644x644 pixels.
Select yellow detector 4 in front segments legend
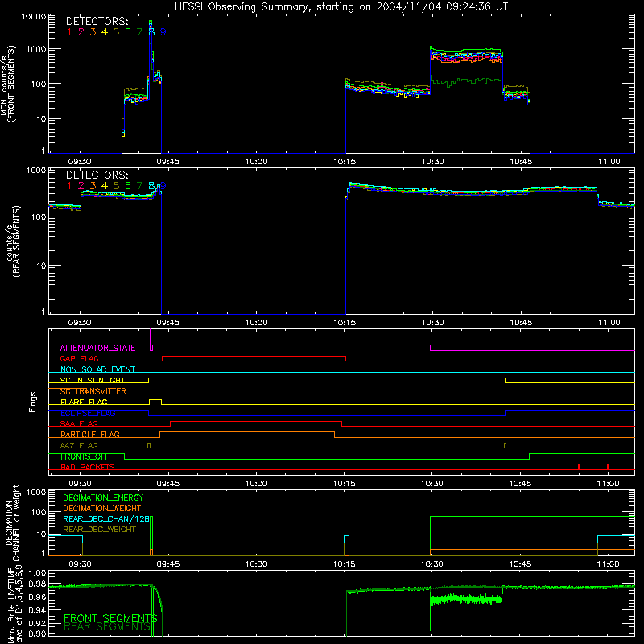pos(105,32)
